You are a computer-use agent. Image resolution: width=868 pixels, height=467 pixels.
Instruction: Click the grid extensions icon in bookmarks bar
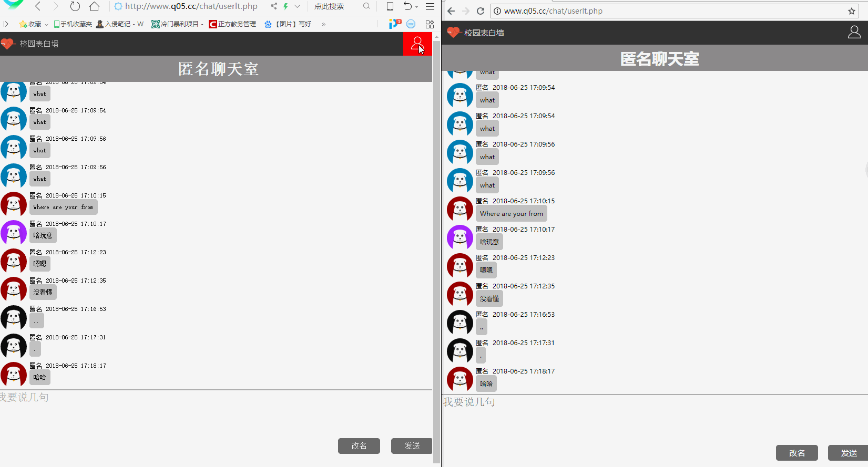pos(430,24)
